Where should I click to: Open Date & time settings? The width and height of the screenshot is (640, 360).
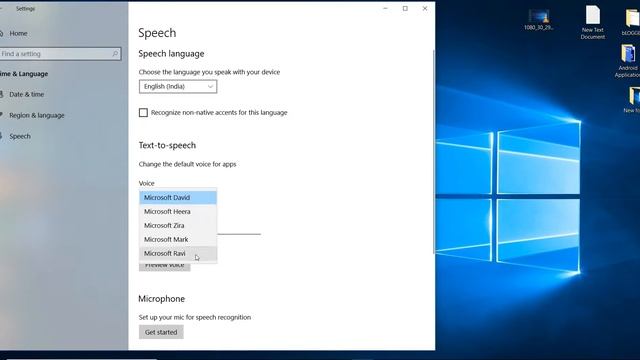click(26, 94)
